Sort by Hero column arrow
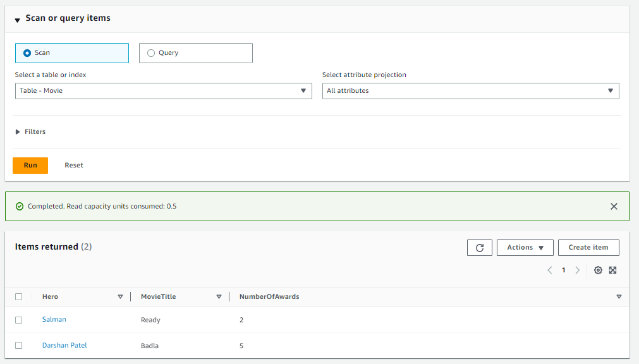 (120, 297)
